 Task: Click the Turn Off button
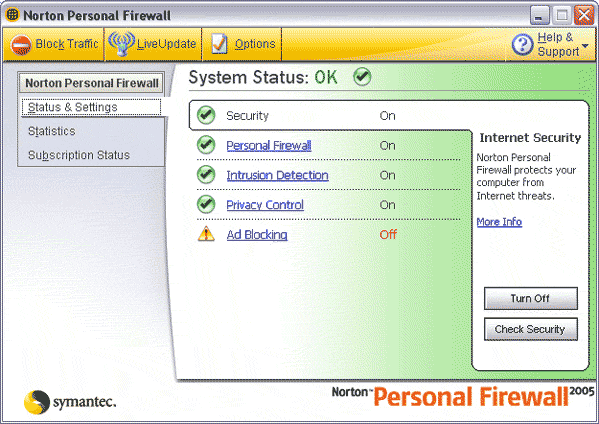point(531,298)
